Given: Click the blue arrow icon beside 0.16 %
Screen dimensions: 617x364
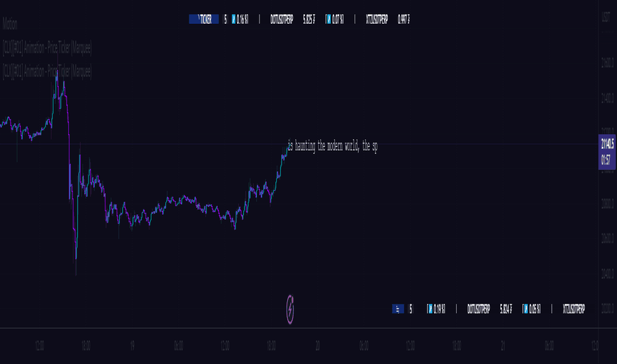Looking at the screenshot, I should [x=234, y=19].
